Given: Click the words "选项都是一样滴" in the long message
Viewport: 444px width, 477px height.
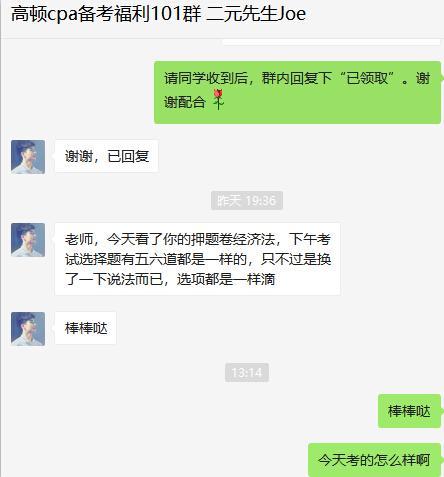Looking at the screenshot, I should coord(226,279).
